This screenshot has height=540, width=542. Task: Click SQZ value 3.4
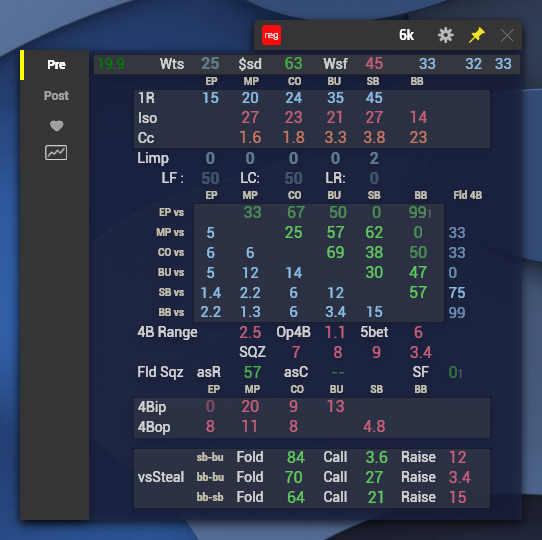[x=421, y=352]
